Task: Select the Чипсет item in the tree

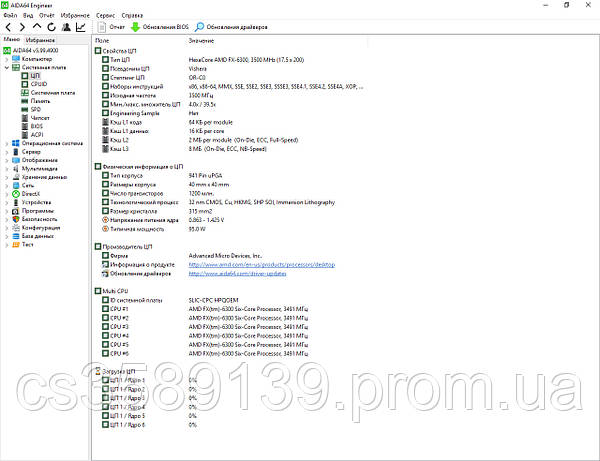Action: pos(40,118)
